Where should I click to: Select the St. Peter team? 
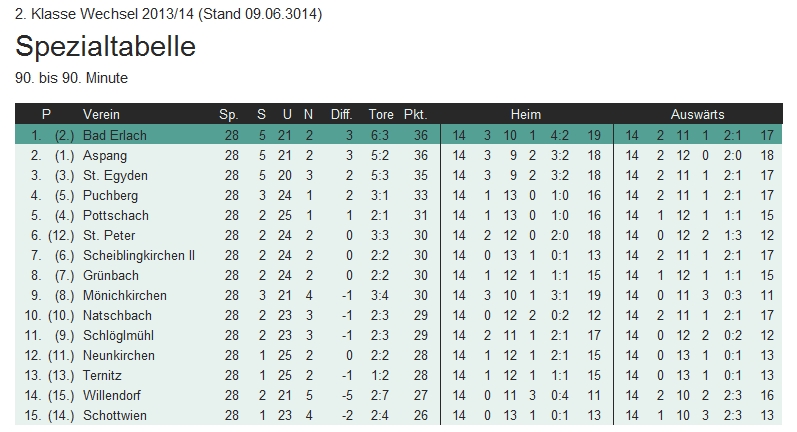pos(106,236)
